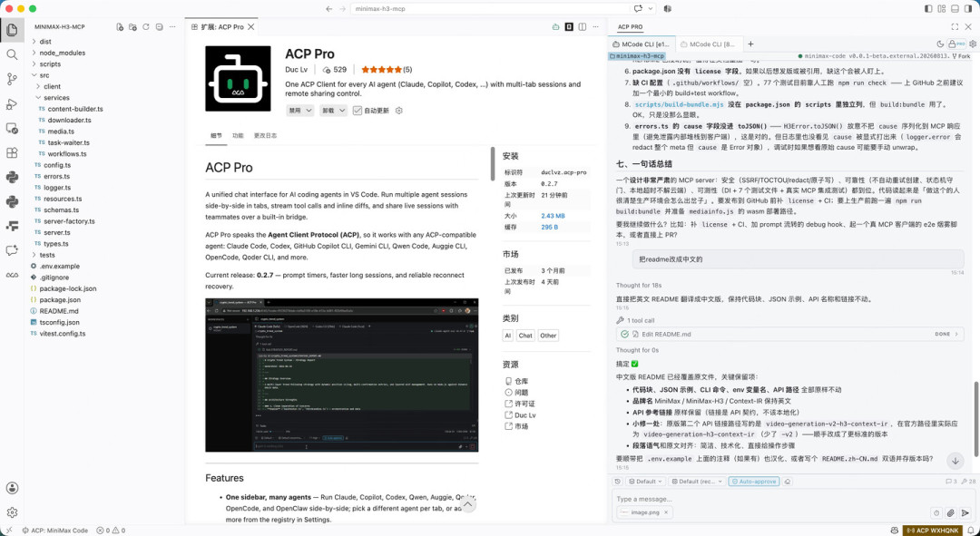Open the Manage gear in activity bar
Image resolution: width=980 pixels, height=536 pixels.
pyautogui.click(x=12, y=512)
